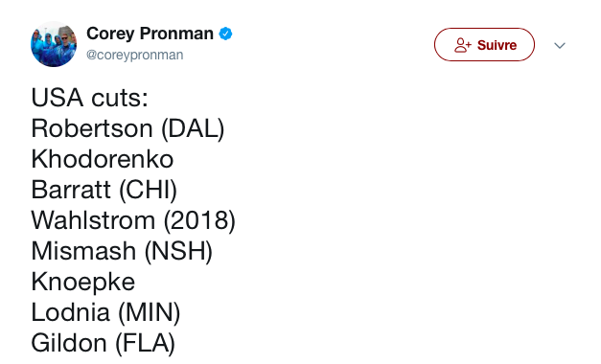601x364 pixels.
Task: Click the (NSH) team abbreviation
Action: click(x=178, y=251)
